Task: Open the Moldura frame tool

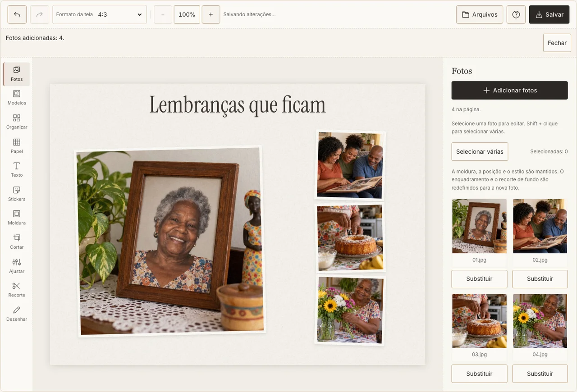Action: coord(17,218)
